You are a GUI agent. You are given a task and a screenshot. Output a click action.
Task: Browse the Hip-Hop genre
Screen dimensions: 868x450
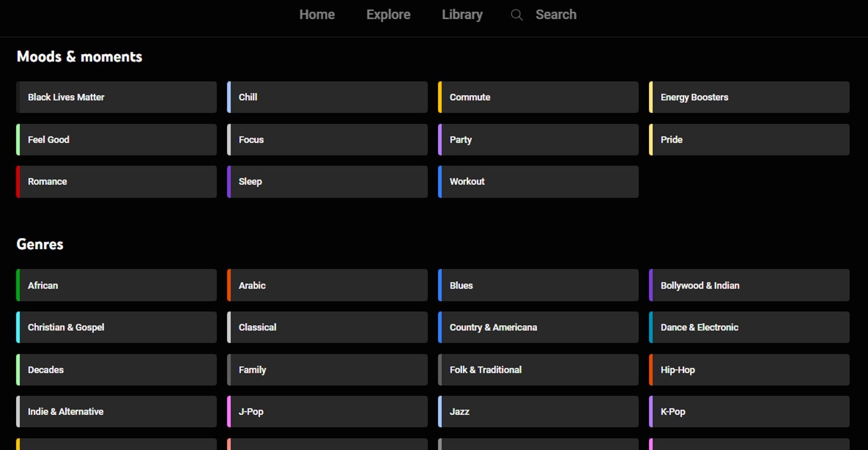click(x=749, y=370)
